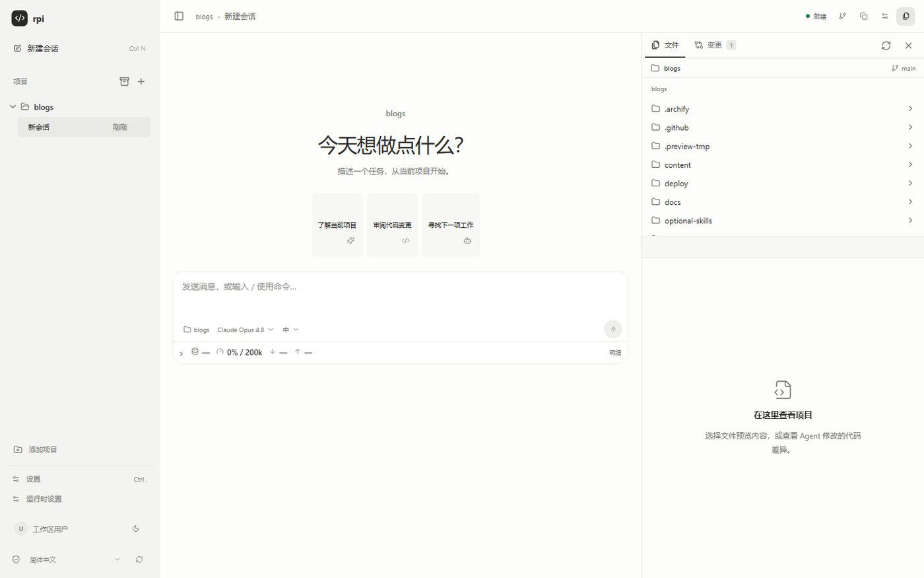Image resolution: width=924 pixels, height=578 pixels.
Task: Collapse the blogs project tree
Action: [x=13, y=106]
